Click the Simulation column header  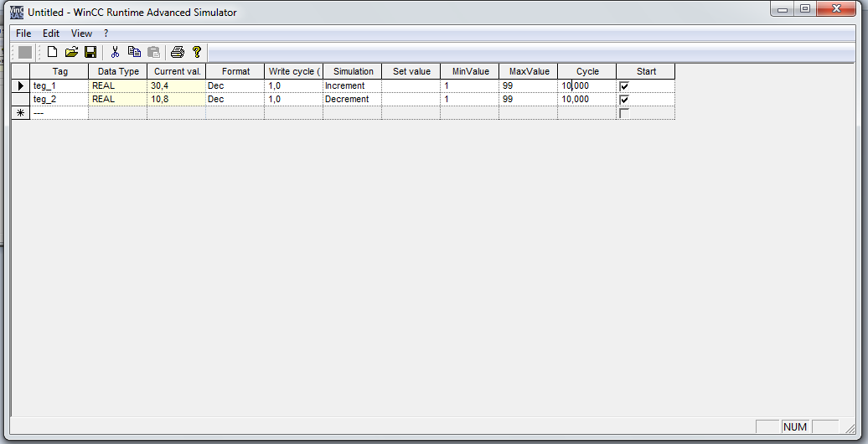[x=353, y=71]
